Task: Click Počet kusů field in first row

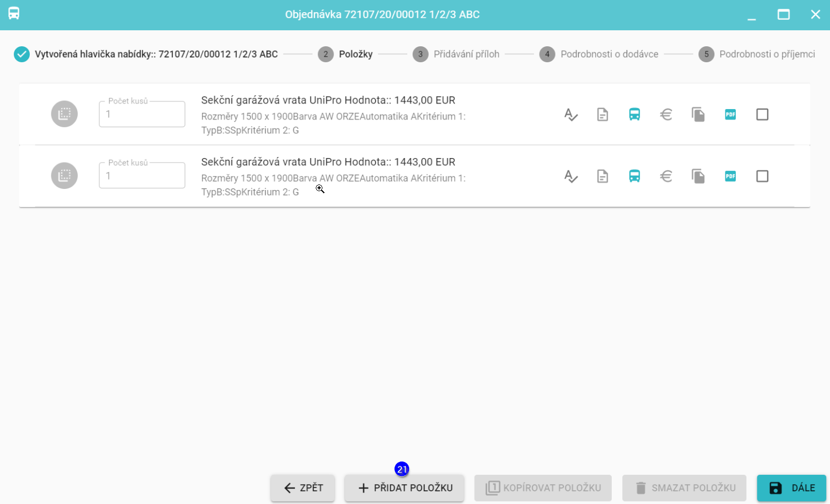Action: point(142,115)
